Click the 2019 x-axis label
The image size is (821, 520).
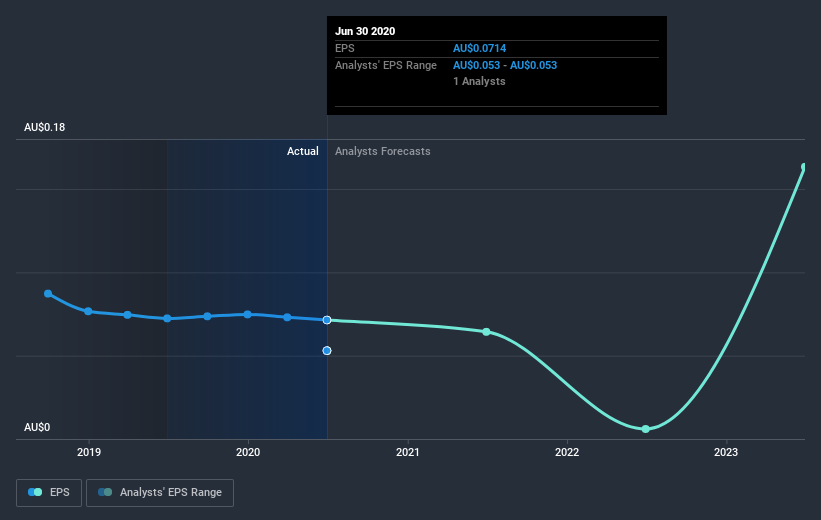89,452
